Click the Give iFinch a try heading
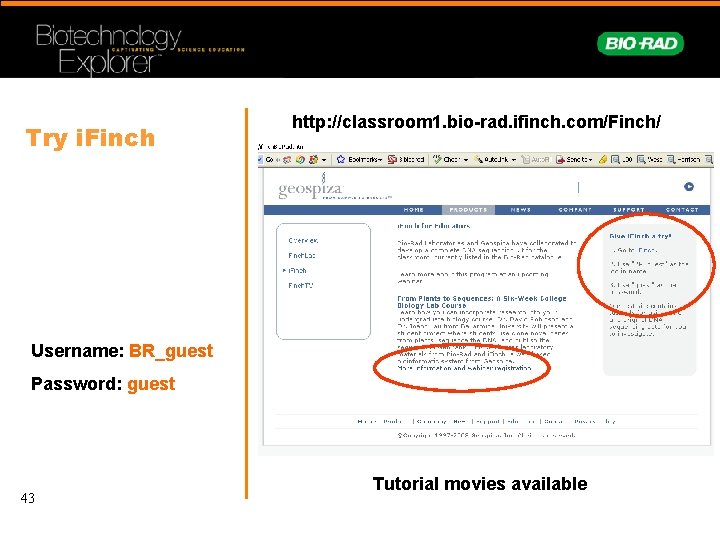Viewport: 720px width, 540px height. 640,236
